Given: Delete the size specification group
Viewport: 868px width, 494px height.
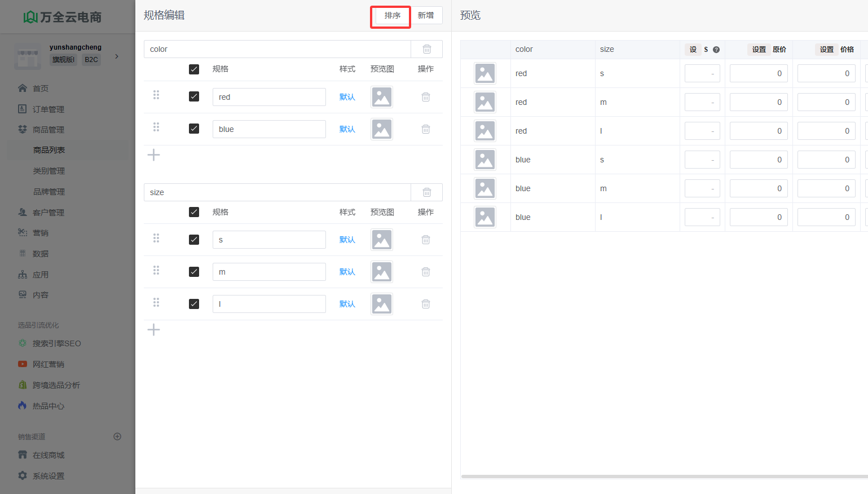Looking at the screenshot, I should [426, 192].
